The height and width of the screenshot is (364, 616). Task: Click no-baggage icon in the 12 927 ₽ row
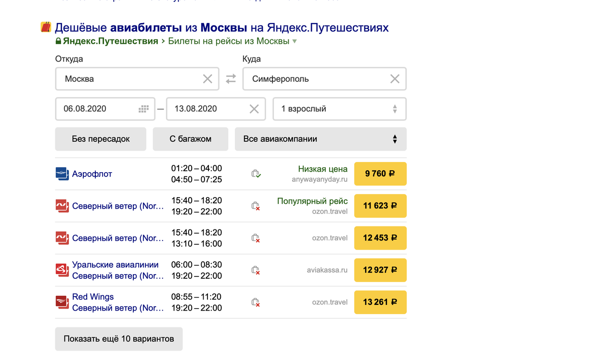(256, 270)
